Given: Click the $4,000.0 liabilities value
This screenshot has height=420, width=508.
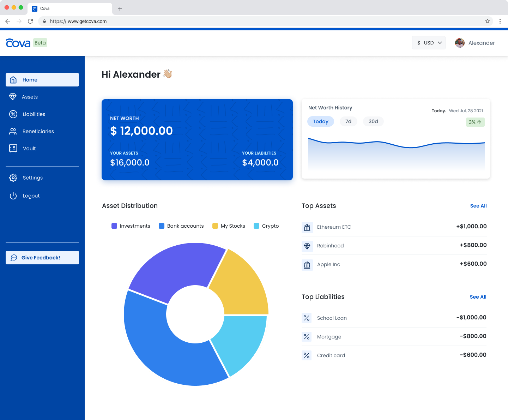Looking at the screenshot, I should [x=260, y=162].
